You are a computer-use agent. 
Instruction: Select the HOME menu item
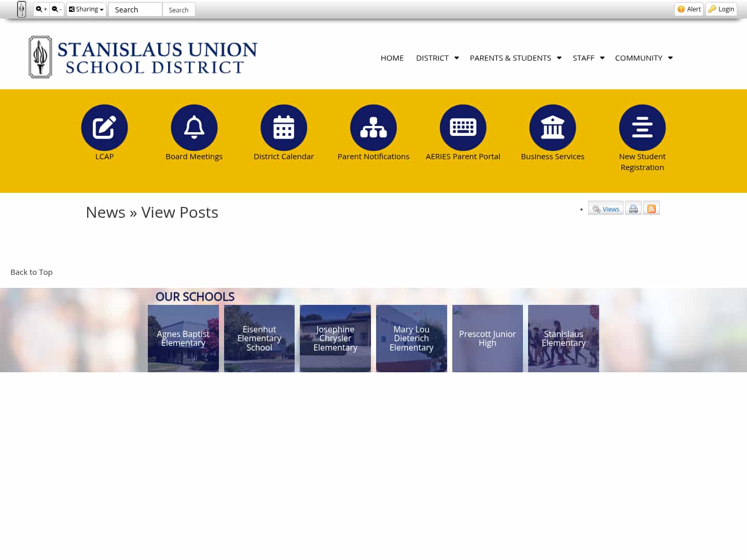(392, 58)
